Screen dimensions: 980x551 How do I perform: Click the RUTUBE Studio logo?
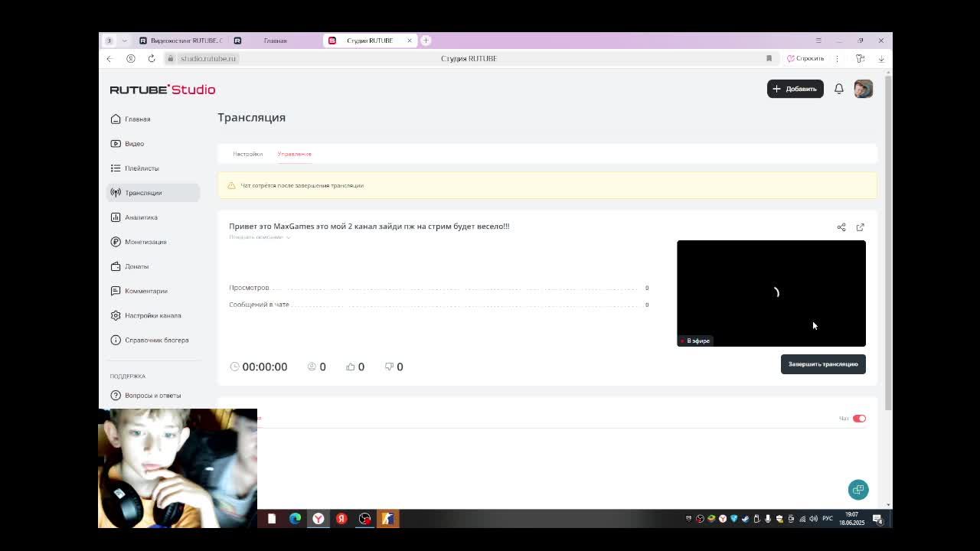[162, 90]
